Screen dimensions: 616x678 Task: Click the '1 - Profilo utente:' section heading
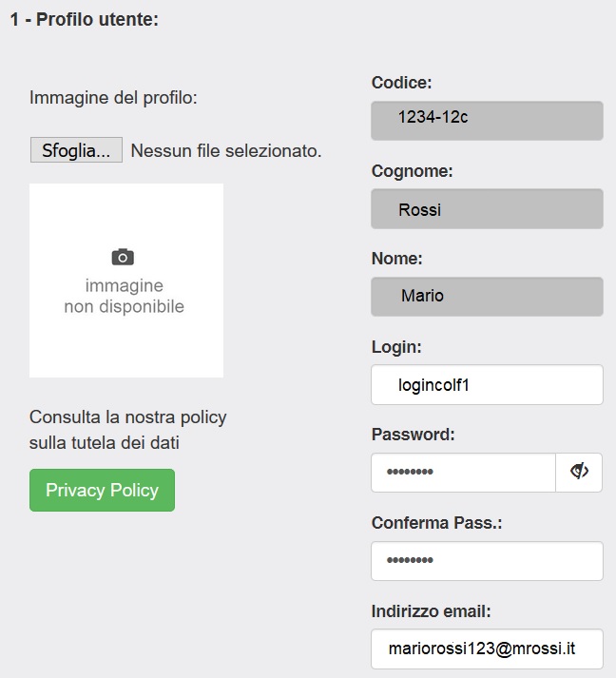click(x=84, y=20)
